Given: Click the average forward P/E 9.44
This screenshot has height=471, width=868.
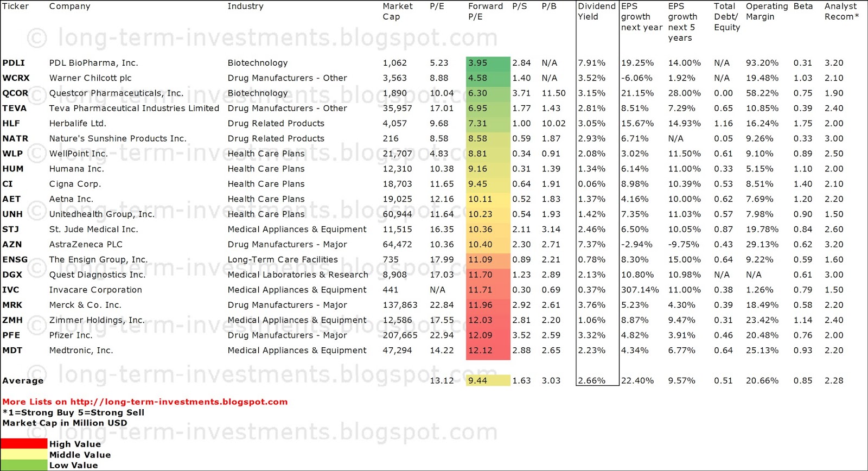Looking at the screenshot, I should pyautogui.click(x=488, y=381).
